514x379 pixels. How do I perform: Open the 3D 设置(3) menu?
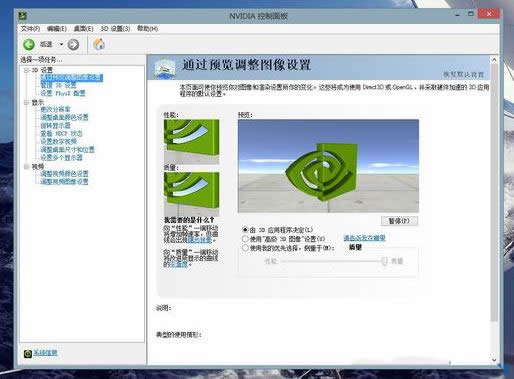tap(115, 29)
